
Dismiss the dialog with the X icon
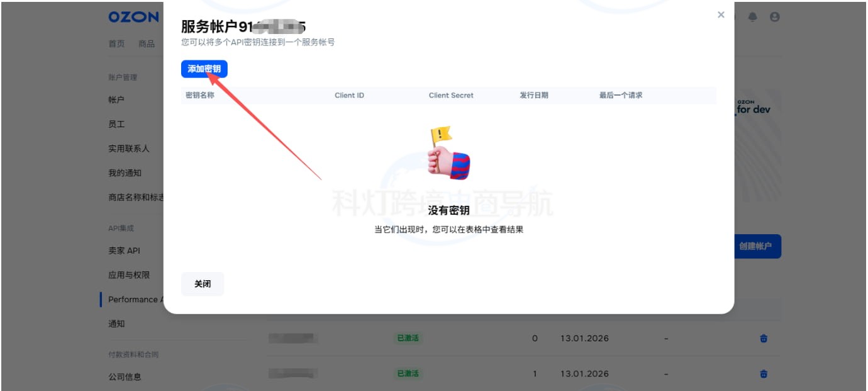721,14
